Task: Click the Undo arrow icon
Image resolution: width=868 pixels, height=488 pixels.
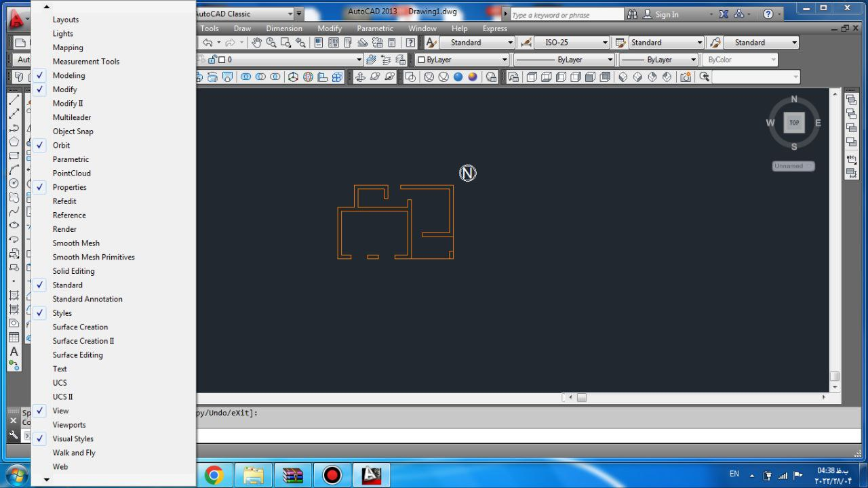Action: click(208, 43)
